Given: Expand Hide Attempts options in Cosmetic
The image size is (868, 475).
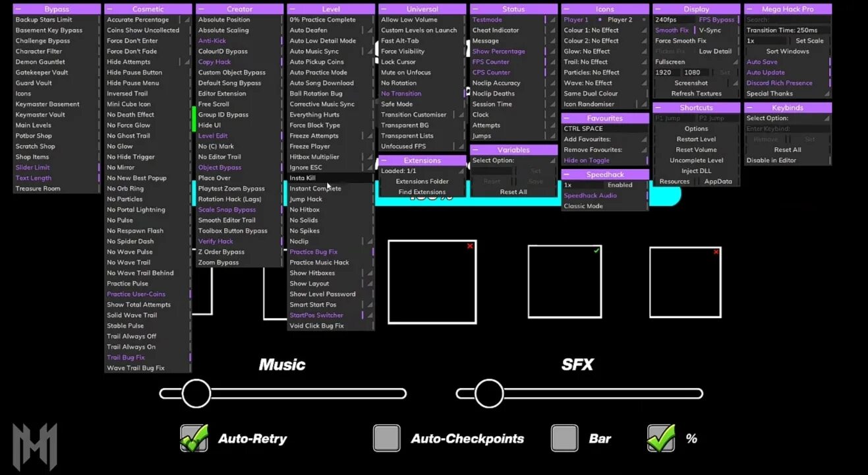Looking at the screenshot, I should point(187,63).
